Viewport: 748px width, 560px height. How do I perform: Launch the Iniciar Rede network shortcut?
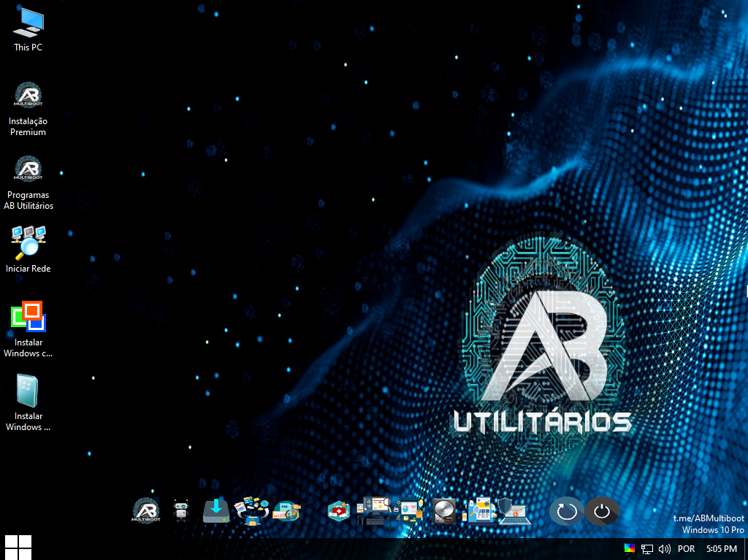28,249
